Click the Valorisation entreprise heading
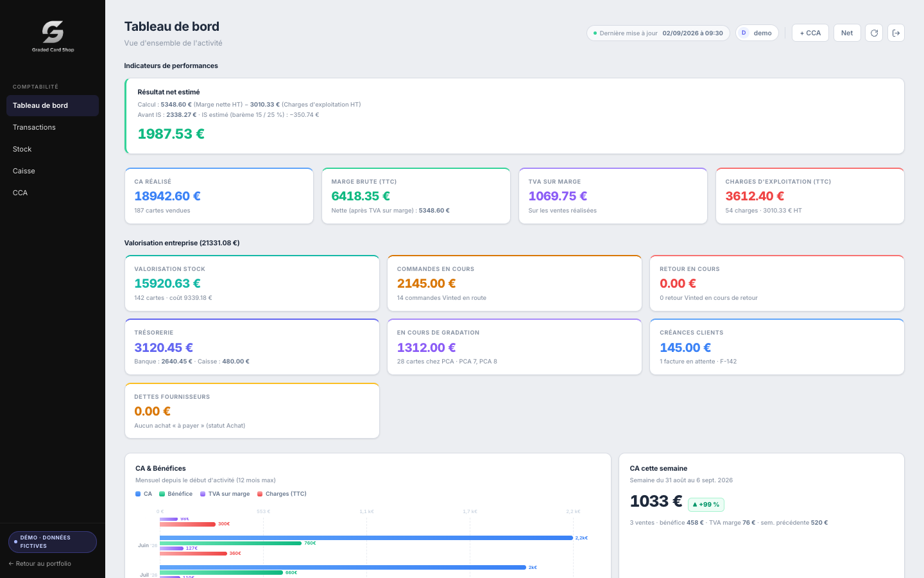 (x=182, y=243)
